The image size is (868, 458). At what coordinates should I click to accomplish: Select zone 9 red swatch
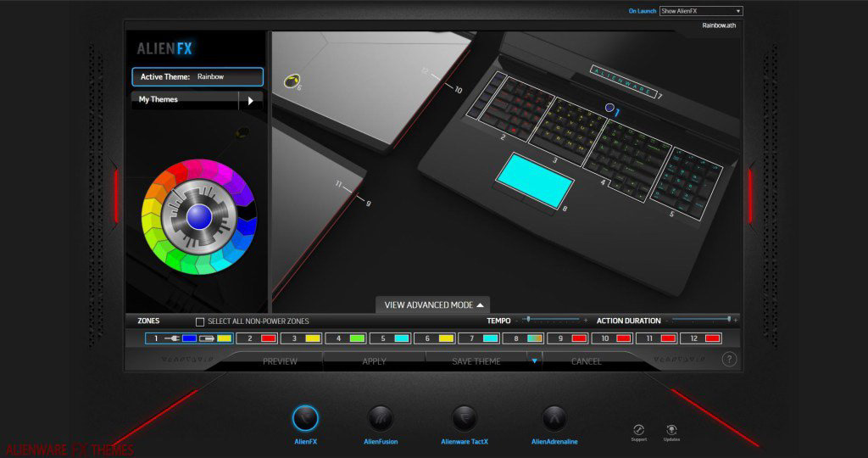(579, 338)
